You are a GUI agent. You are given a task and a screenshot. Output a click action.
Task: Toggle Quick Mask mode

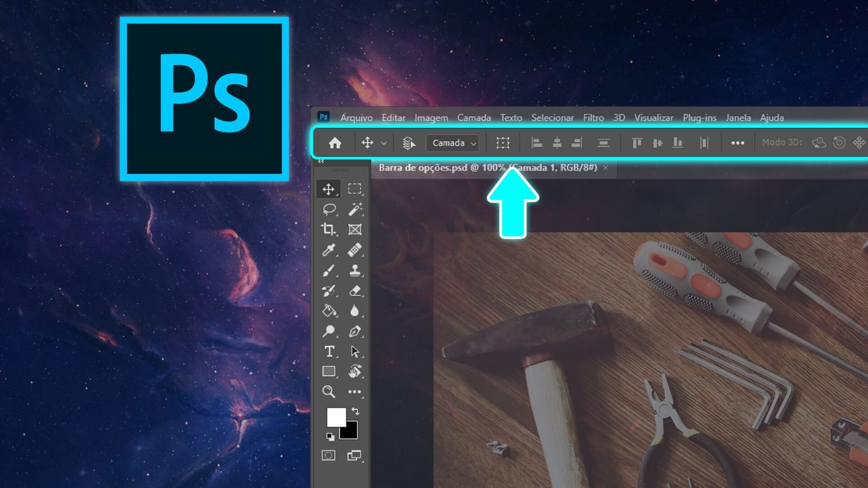(x=328, y=455)
